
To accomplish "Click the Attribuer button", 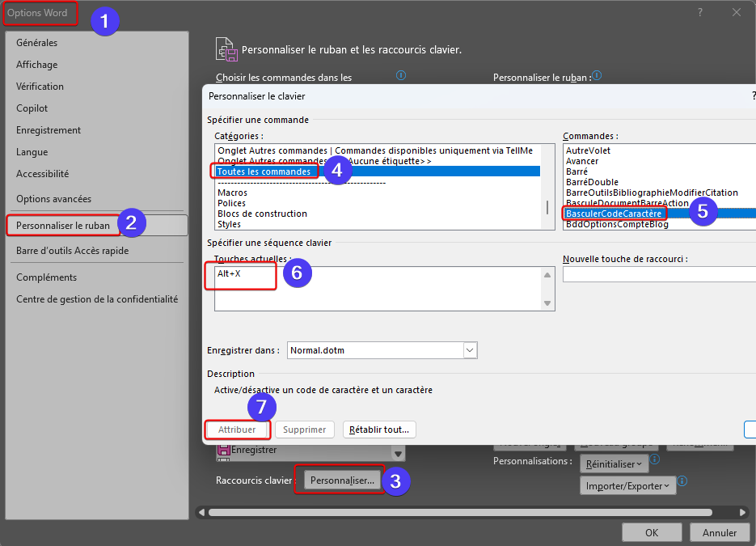I will point(237,430).
